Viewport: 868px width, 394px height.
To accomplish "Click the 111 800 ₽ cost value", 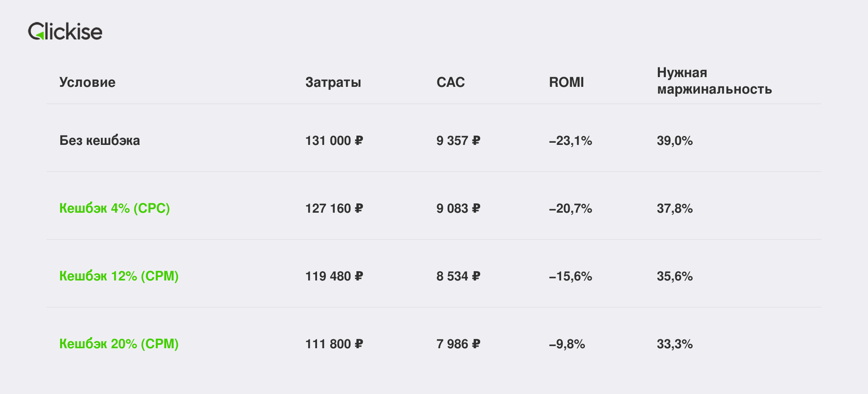I will coord(334,344).
